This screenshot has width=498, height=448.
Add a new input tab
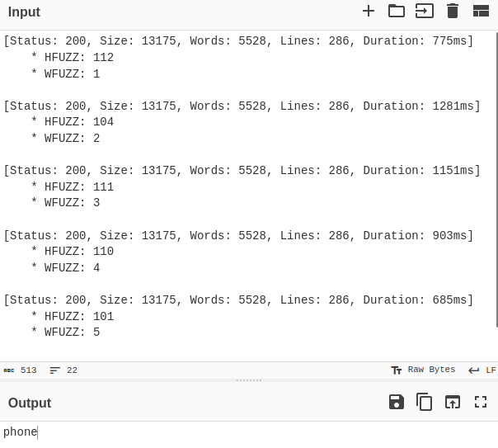[x=369, y=11]
